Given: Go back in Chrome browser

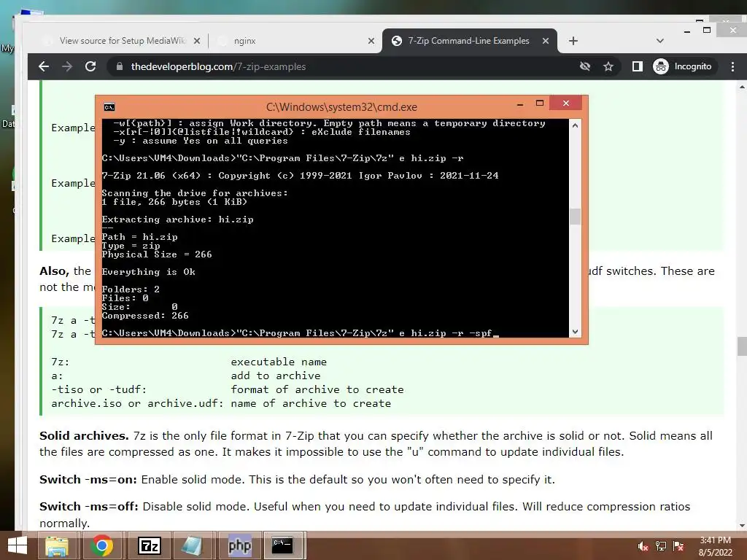Looking at the screenshot, I should pyautogui.click(x=44, y=66).
